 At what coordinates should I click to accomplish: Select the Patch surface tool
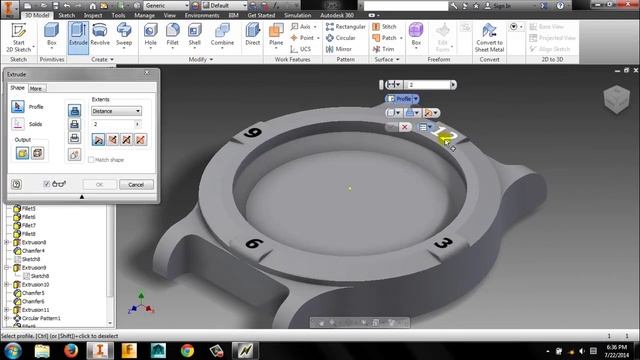(387, 38)
